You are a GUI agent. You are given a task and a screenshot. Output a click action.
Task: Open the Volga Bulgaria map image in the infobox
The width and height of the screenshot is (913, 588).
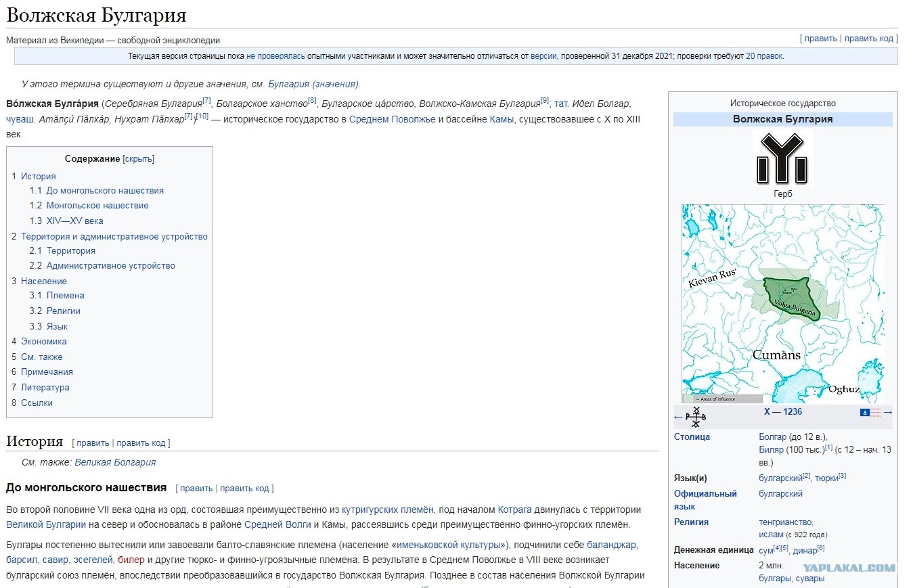click(782, 304)
